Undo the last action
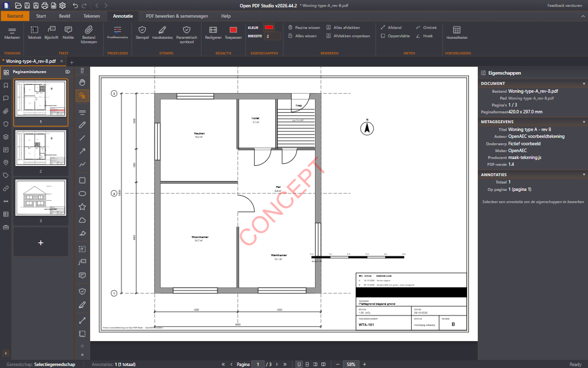Screen dimensions: 588x368 [x=75, y=5]
